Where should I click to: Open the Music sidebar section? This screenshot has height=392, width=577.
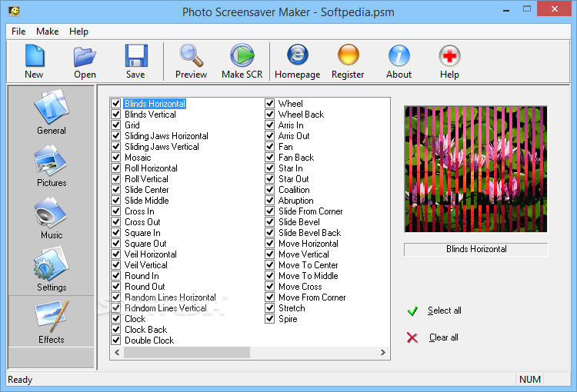pos(51,218)
